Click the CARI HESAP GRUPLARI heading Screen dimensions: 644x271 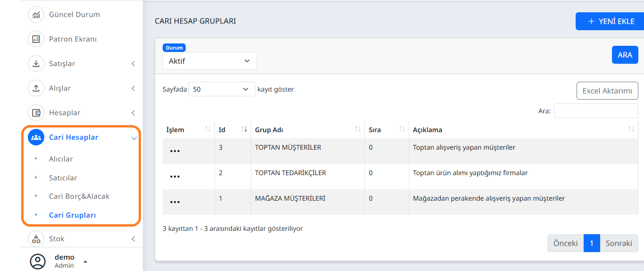195,21
